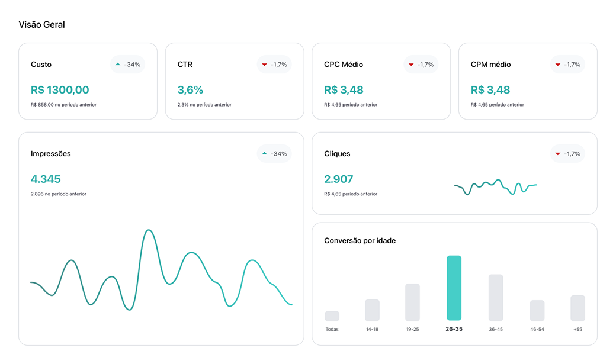Click red down arrow in Cliques card
616x364 pixels.
[557, 154]
